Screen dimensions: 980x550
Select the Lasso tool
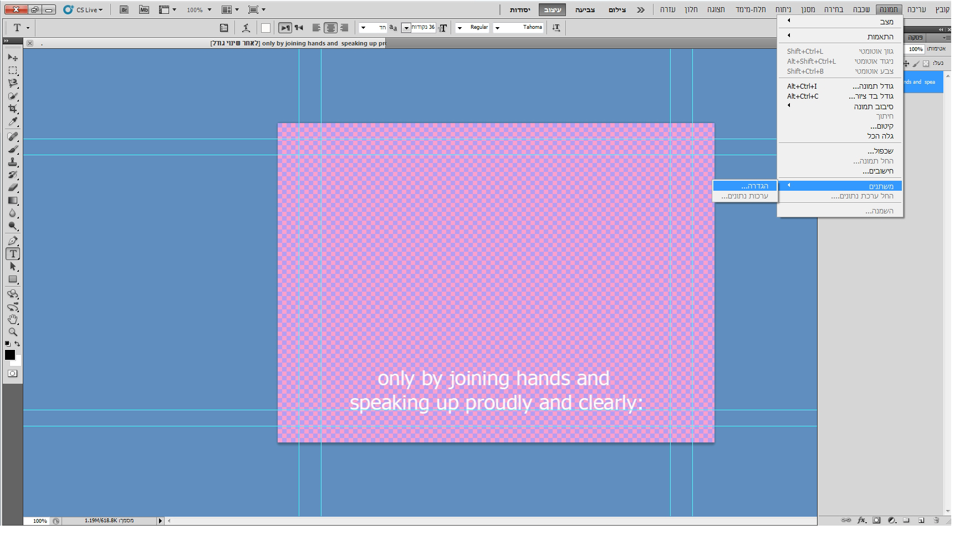(x=13, y=83)
